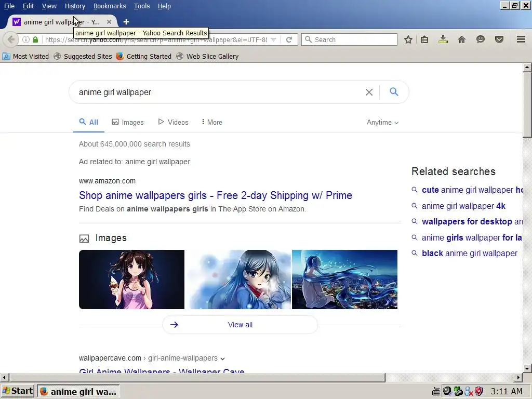Search related wallpapers for desktop
Viewport: 532px width, 399px height.
472,221
